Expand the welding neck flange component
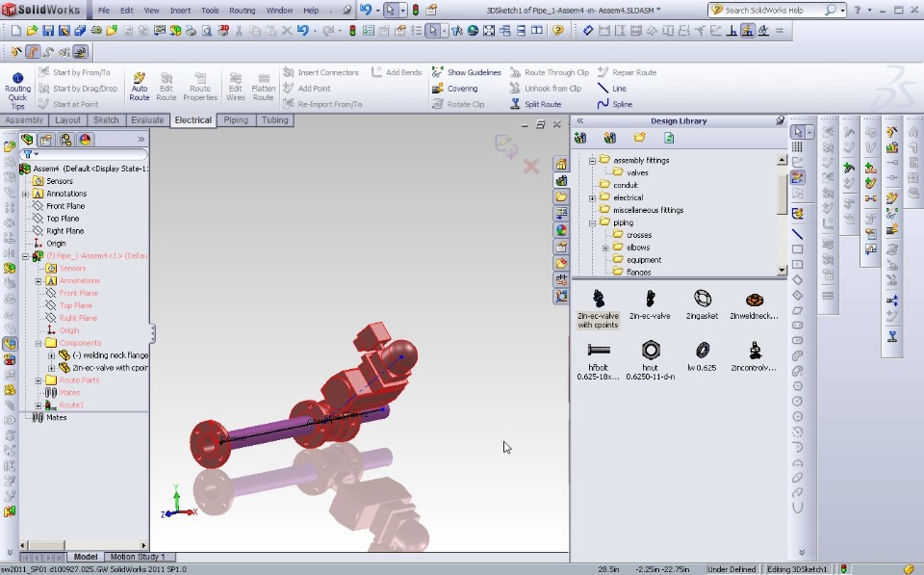The width and height of the screenshot is (924, 575). click(51, 355)
